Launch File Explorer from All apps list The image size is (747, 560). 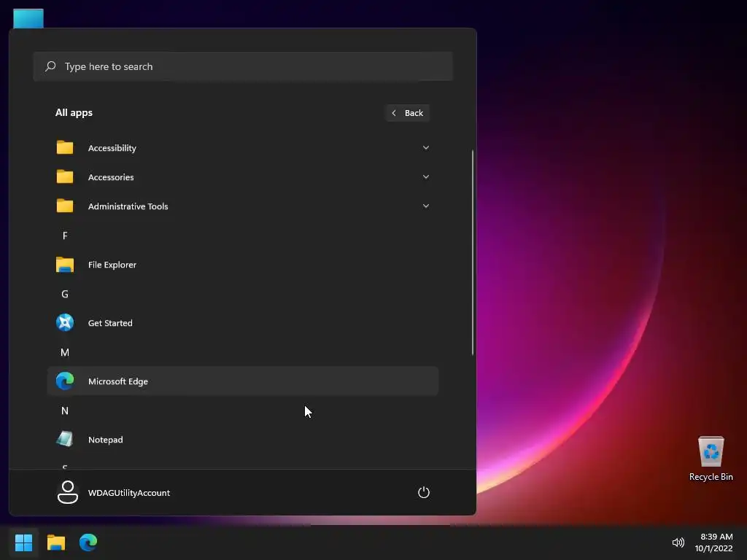click(242, 264)
